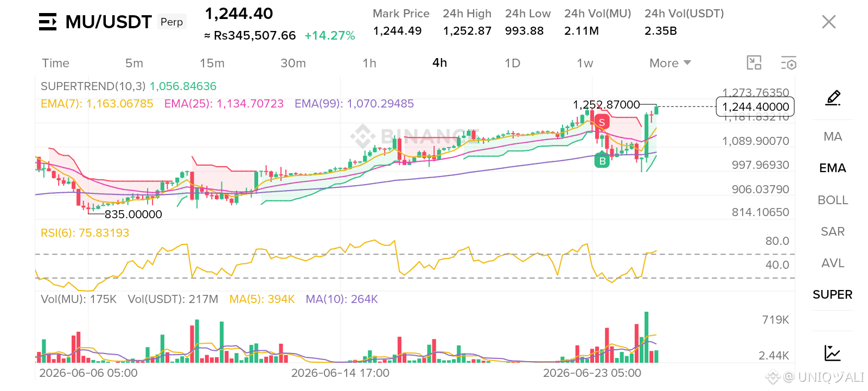
Task: Click the RSI(6) indicator label
Action: coord(85,233)
